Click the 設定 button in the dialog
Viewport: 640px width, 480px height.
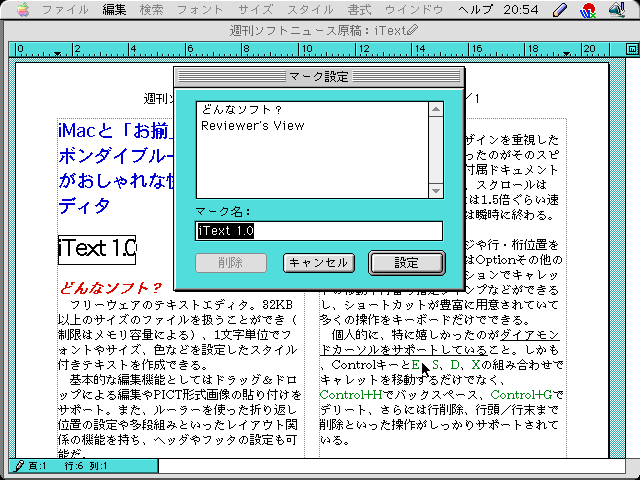click(407, 263)
